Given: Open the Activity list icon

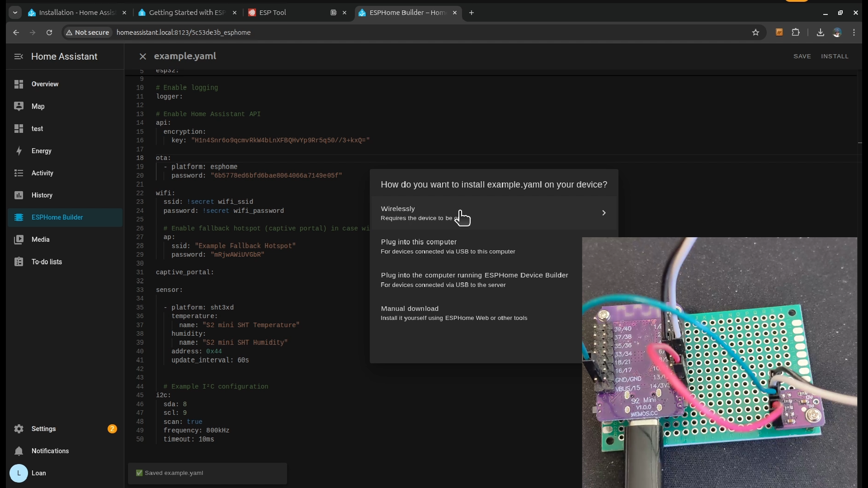Looking at the screenshot, I should tap(19, 173).
